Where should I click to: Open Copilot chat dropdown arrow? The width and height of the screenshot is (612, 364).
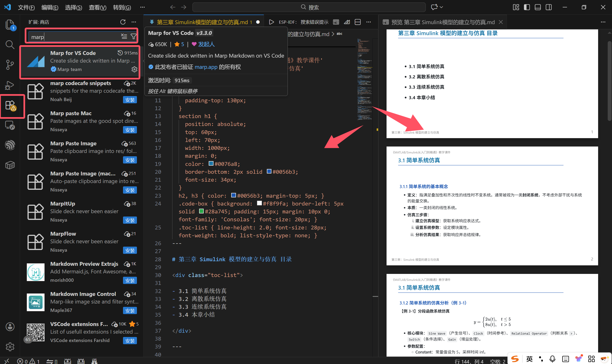[441, 7]
